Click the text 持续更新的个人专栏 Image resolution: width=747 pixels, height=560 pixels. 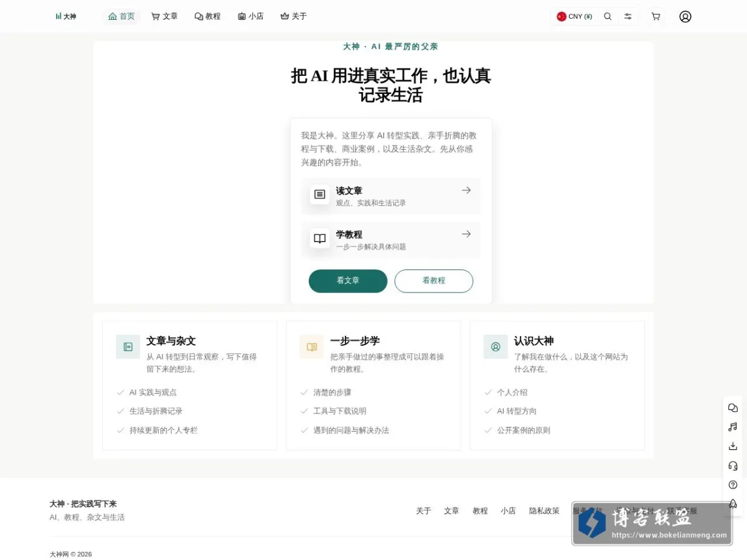[163, 431]
